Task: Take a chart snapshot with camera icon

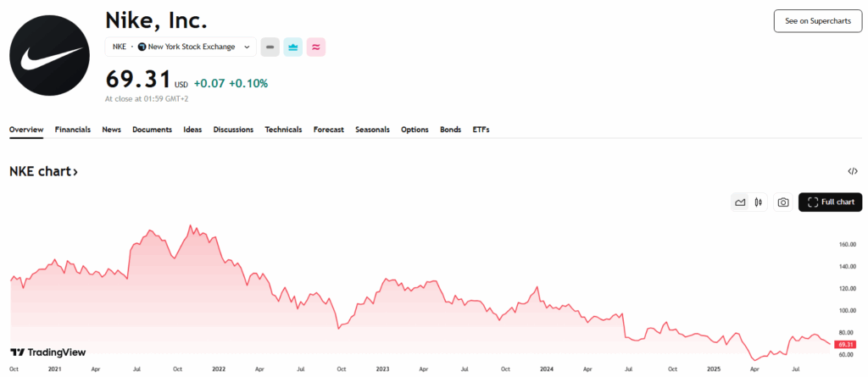Action: point(783,202)
